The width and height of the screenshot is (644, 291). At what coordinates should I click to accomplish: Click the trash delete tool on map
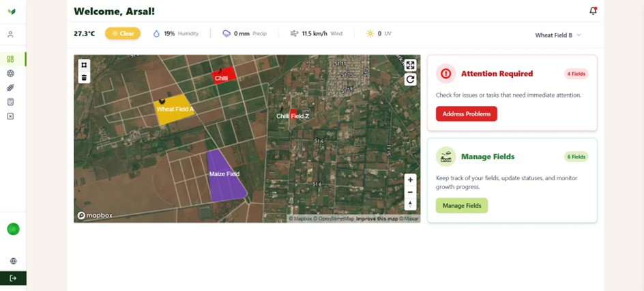[x=84, y=77]
